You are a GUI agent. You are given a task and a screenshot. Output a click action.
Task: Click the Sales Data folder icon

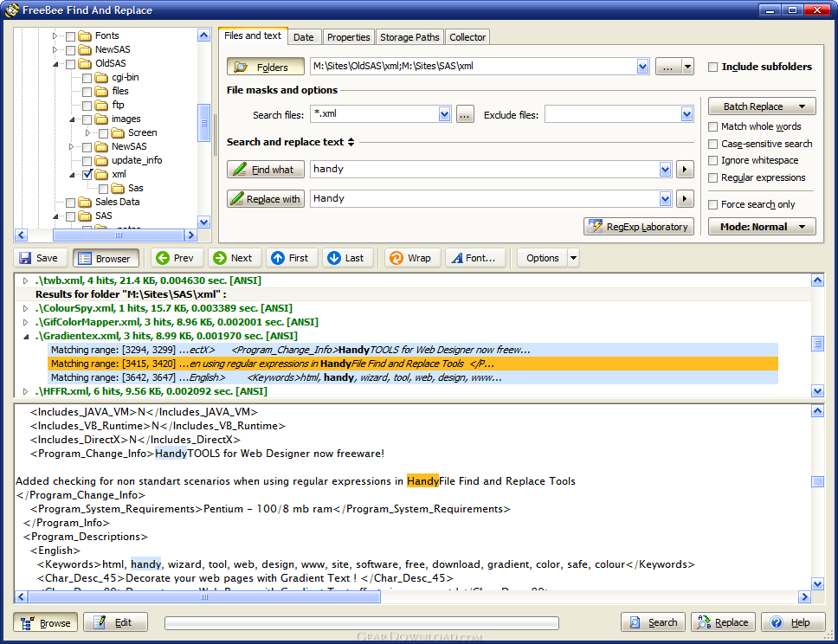tap(85, 202)
